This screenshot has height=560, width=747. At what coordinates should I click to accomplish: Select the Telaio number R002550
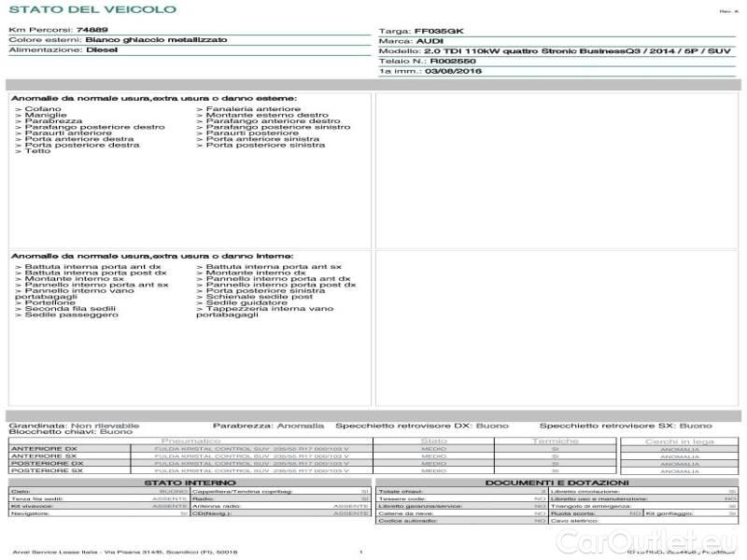(x=453, y=61)
